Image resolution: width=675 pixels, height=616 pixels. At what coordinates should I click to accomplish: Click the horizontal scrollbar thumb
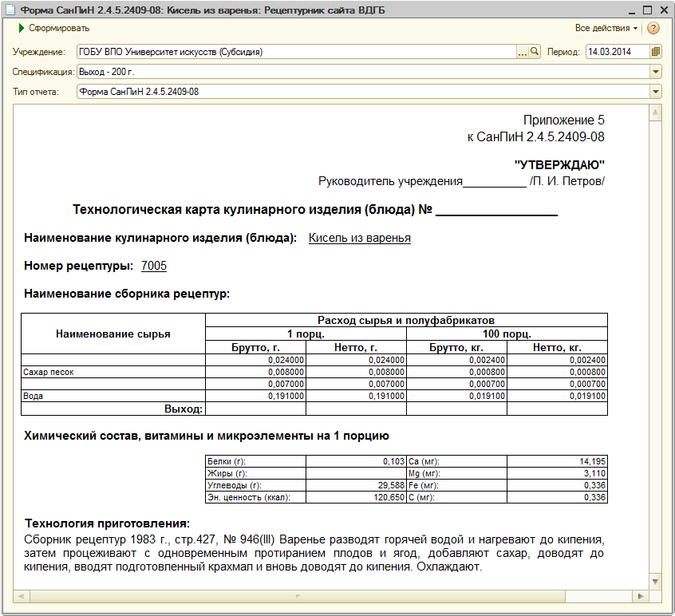297,596
